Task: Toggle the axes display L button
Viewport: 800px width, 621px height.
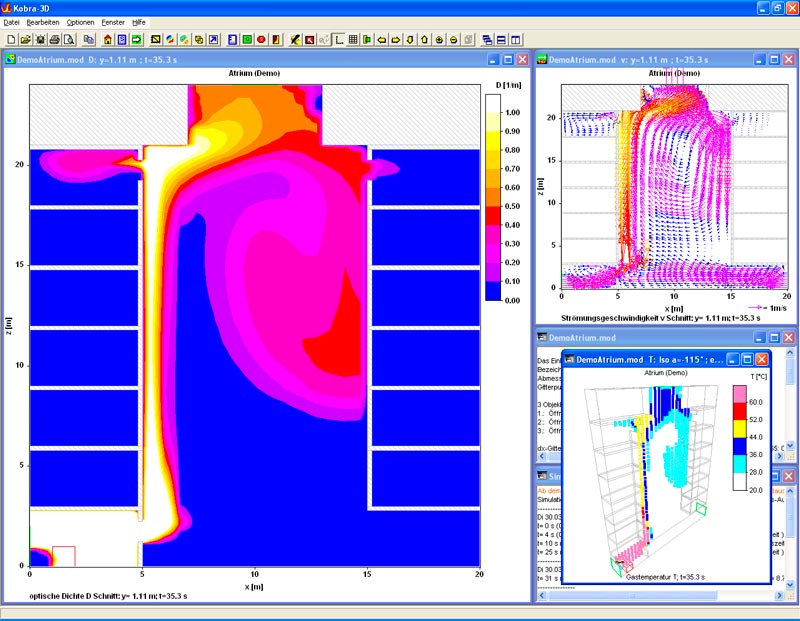Action: coord(339,39)
